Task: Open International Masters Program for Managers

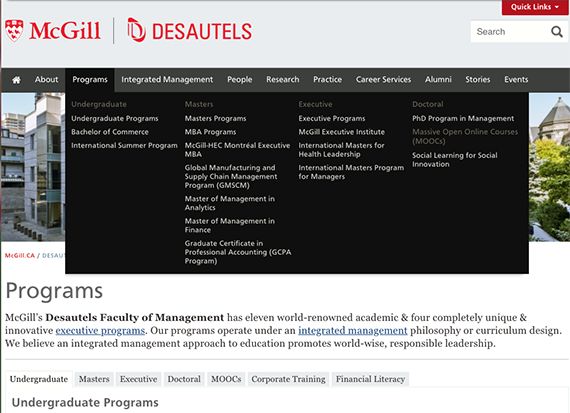Action: pos(351,172)
